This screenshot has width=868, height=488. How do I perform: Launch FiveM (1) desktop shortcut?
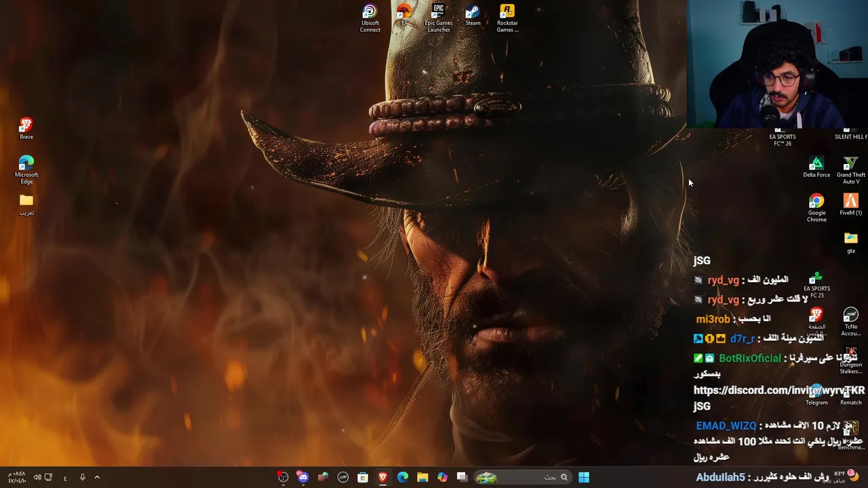click(850, 205)
